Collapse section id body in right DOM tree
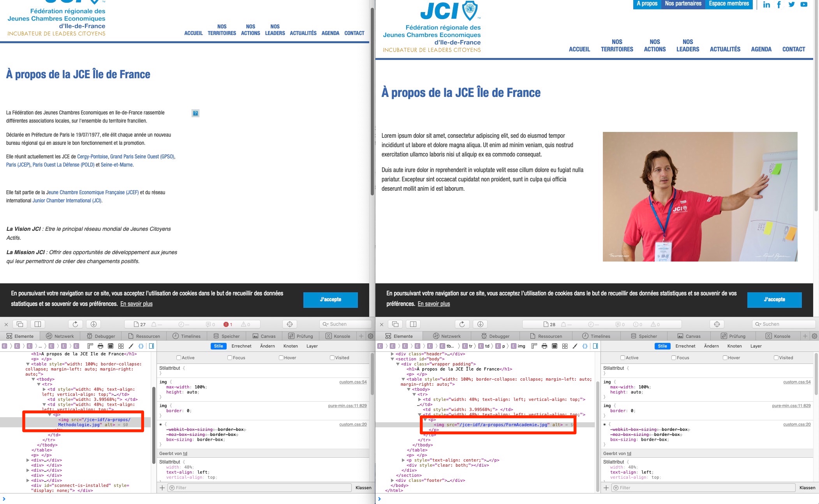This screenshot has height=504, width=819. (x=392, y=359)
